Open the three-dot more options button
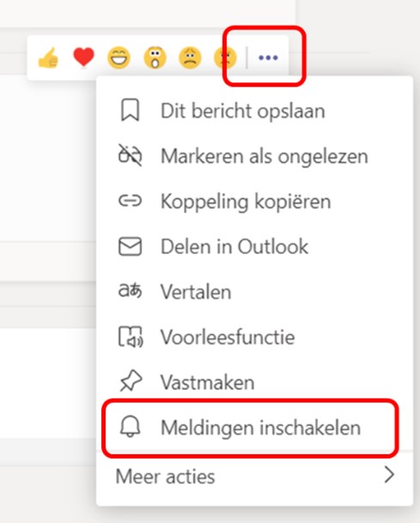The height and width of the screenshot is (523, 420). click(268, 58)
